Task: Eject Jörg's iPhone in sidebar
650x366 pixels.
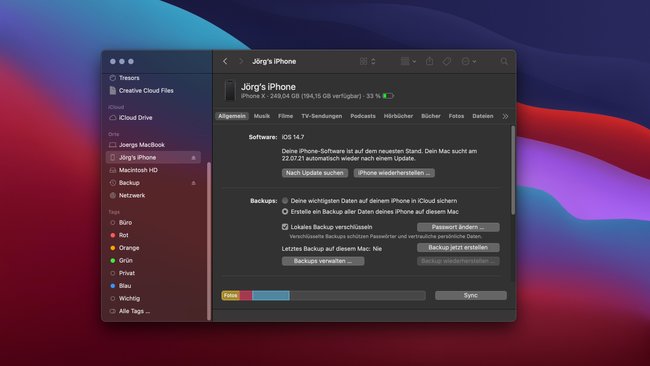Action: point(193,158)
